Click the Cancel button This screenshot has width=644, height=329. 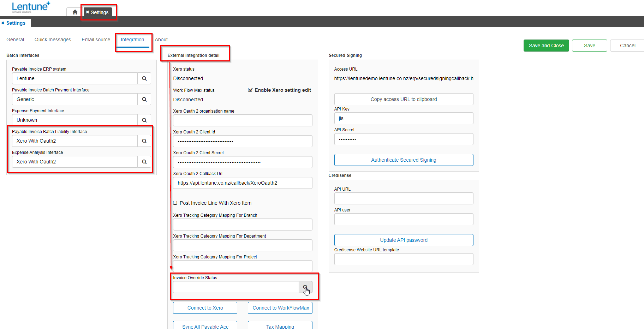pos(627,46)
